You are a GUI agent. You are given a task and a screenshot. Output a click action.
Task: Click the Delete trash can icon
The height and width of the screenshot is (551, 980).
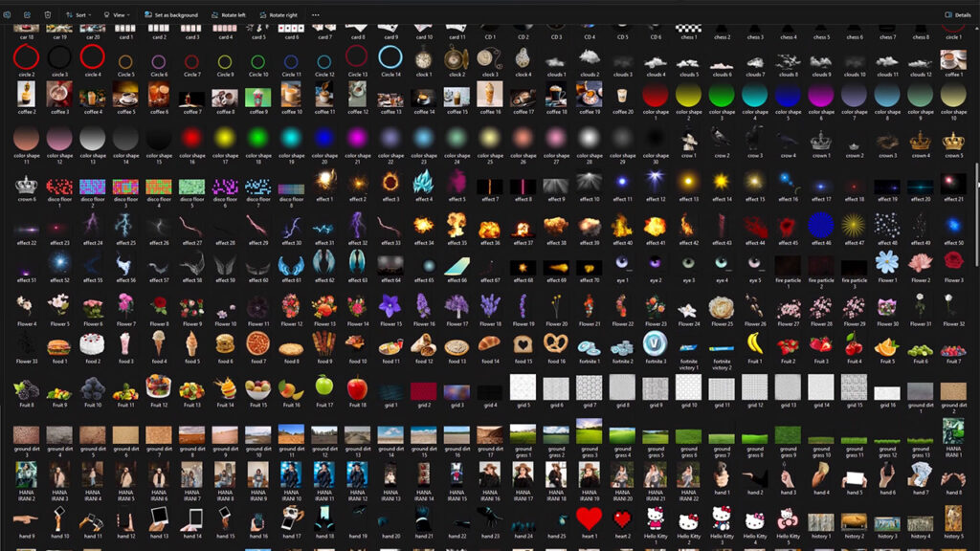48,15
